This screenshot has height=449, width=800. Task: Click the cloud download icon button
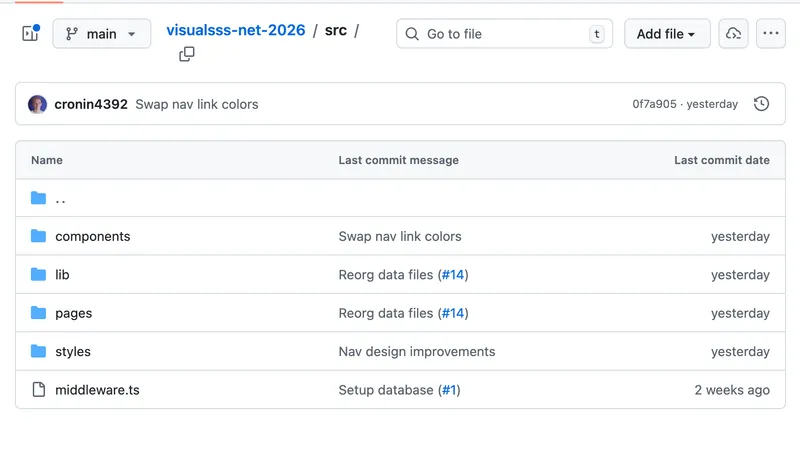(x=733, y=34)
